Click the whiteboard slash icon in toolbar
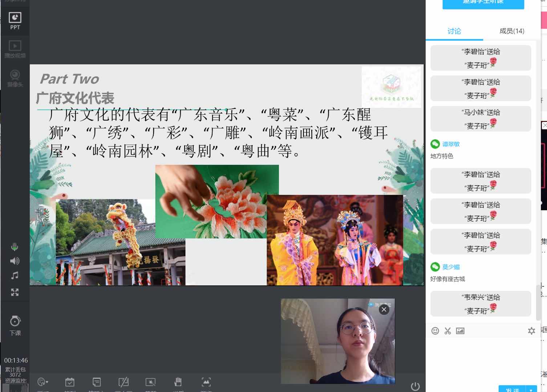The width and height of the screenshot is (547, 392). click(123, 382)
